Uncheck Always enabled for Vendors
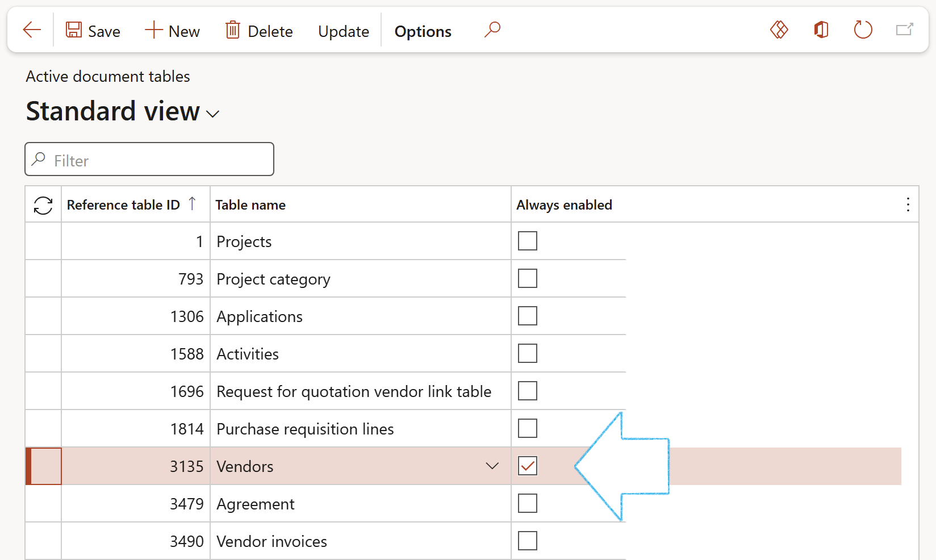 [527, 466]
